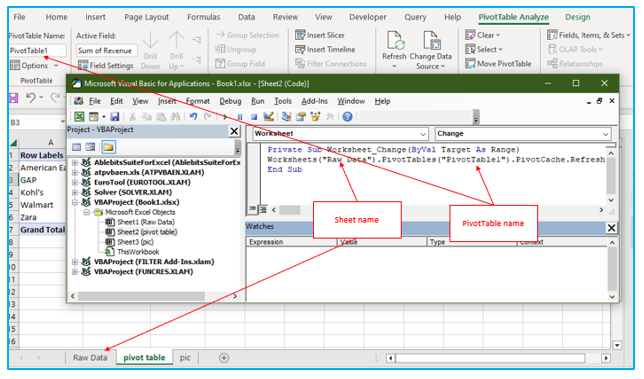The width and height of the screenshot is (644, 379).
Task: Open PivotTable Options dropdown
Action: [34, 65]
